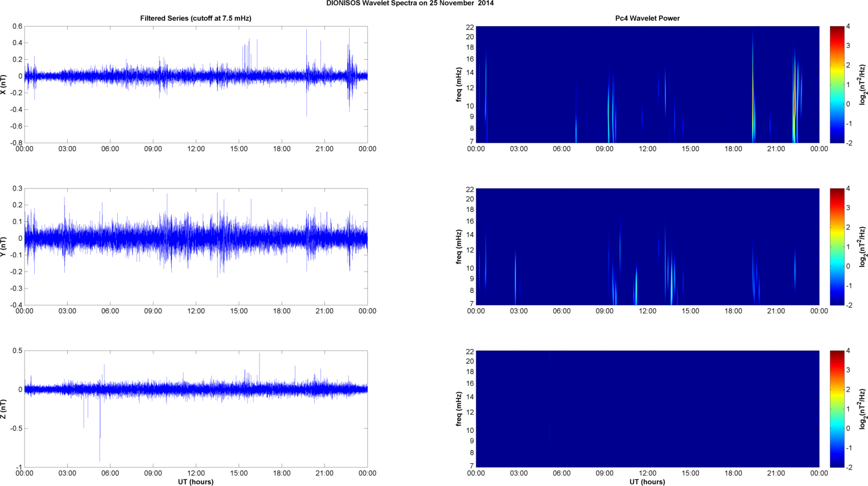Select the 'Pc4 Wavelet Power' heading

(647, 18)
